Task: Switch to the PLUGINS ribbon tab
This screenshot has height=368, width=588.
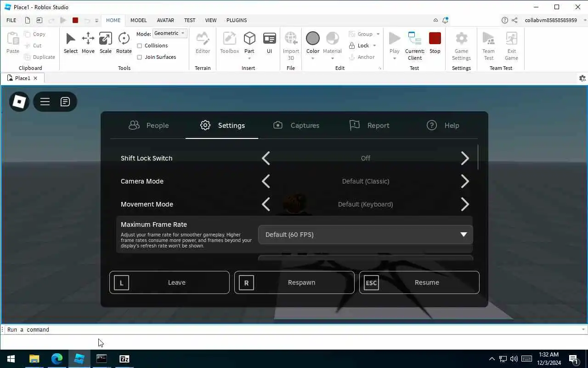Action: (x=237, y=20)
